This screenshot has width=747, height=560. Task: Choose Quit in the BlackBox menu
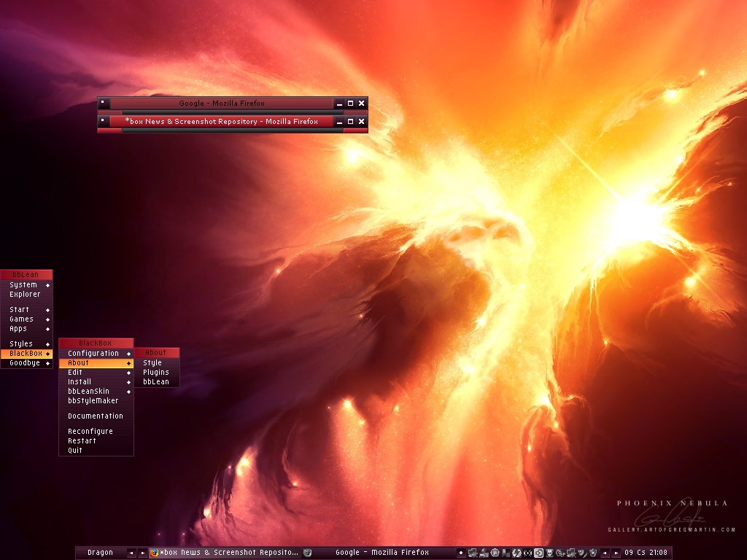click(x=96, y=451)
